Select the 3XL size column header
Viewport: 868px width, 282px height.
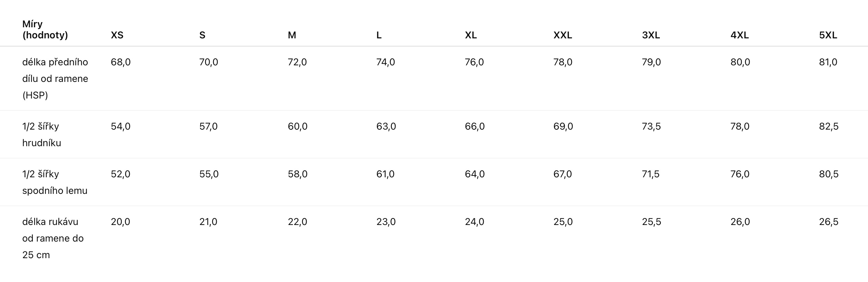pos(651,35)
